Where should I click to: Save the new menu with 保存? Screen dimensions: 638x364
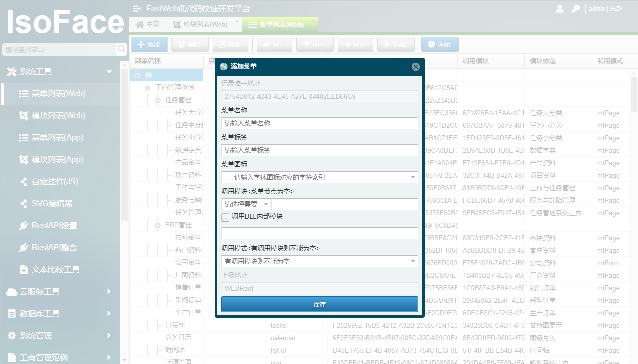pyautogui.click(x=319, y=304)
